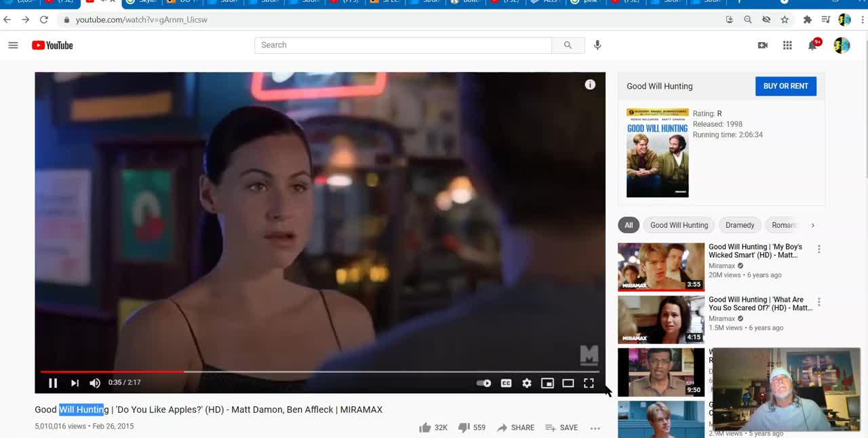Image resolution: width=868 pixels, height=438 pixels.
Task: Open the media controls icon in Chrome toolbar
Action: tap(826, 20)
